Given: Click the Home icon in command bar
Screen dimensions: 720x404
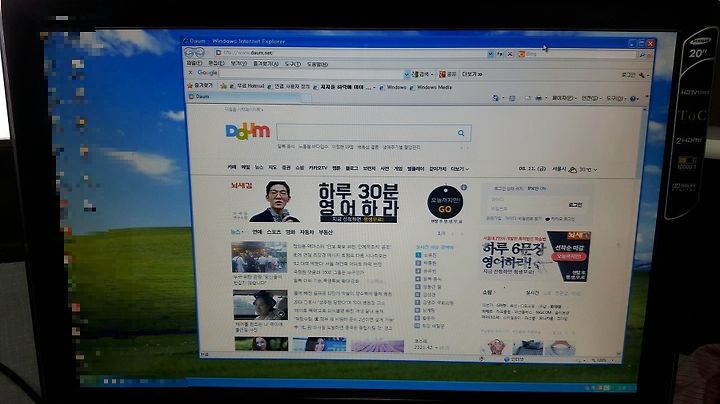Looking at the screenshot, I should [495, 98].
